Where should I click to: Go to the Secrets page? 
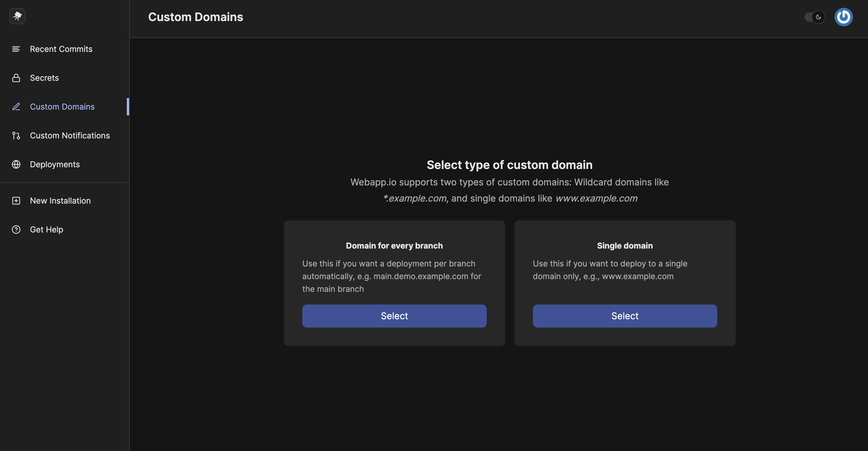click(x=44, y=78)
